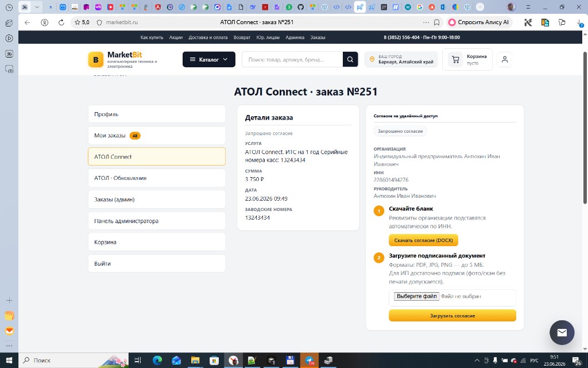Screen dimensions: 588x368
Task: Click the location pin for city selection
Action: click(x=372, y=59)
